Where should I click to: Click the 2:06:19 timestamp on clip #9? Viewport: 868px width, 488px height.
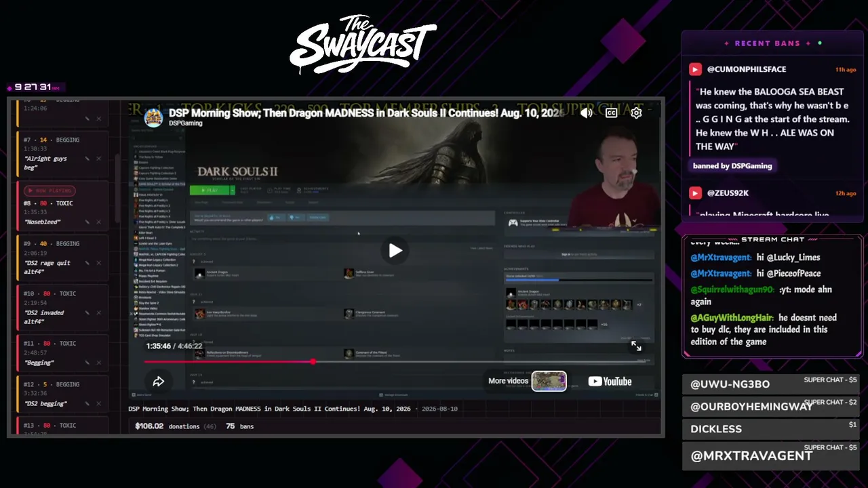[35, 253]
